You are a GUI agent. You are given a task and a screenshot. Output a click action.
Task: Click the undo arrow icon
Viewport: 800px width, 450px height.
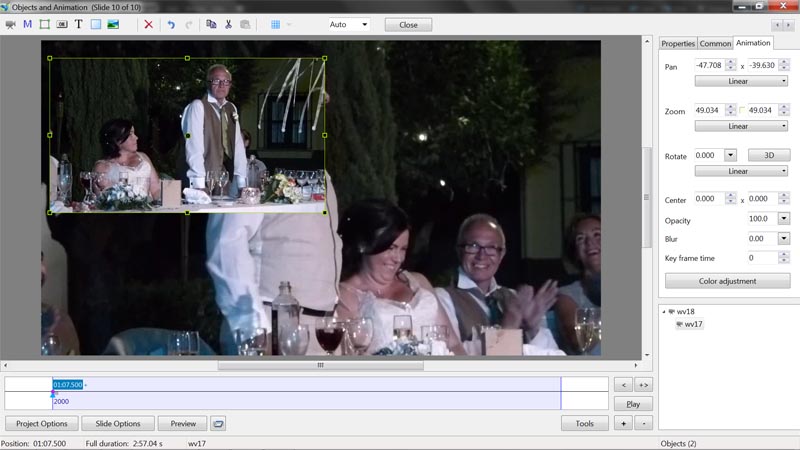click(171, 24)
